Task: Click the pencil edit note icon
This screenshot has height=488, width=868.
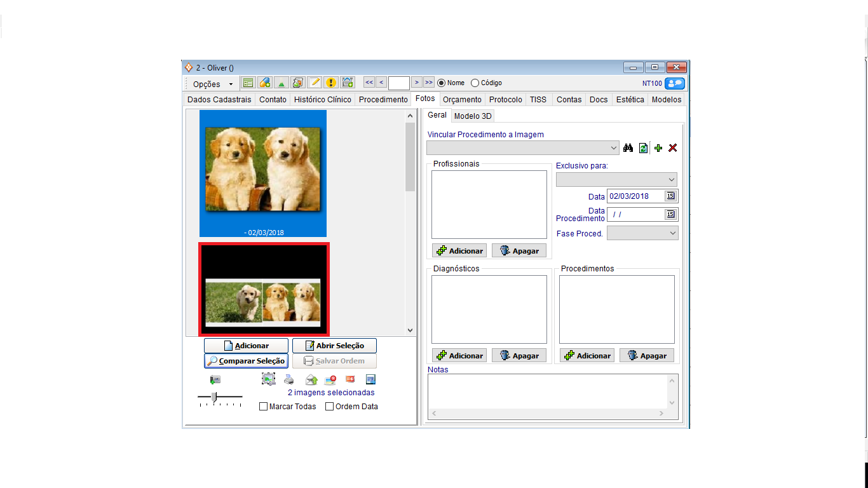Action: (314, 83)
